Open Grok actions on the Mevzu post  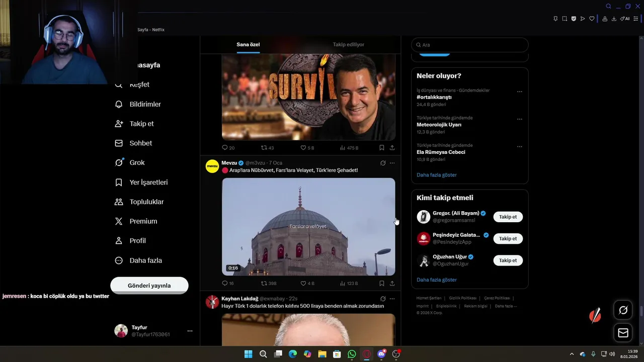(x=383, y=163)
